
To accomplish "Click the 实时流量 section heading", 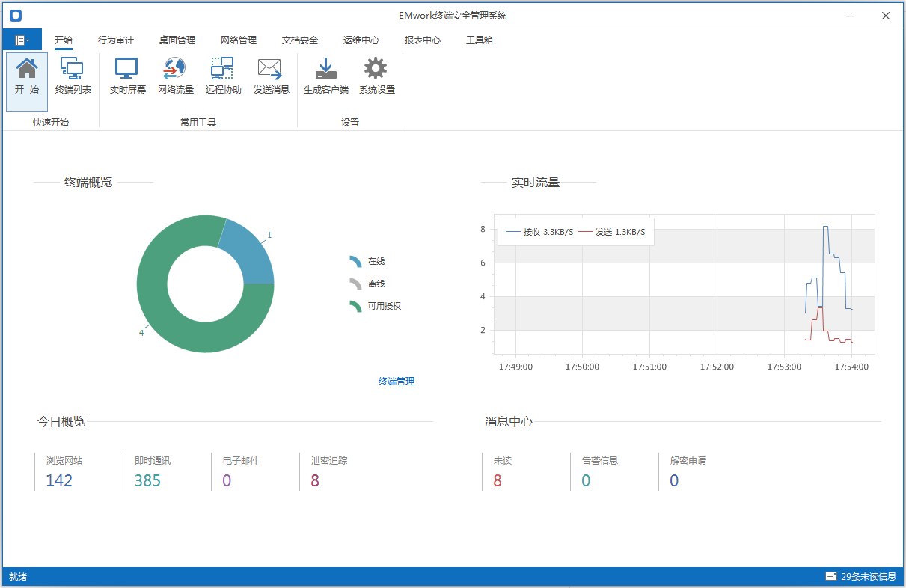I will point(536,182).
